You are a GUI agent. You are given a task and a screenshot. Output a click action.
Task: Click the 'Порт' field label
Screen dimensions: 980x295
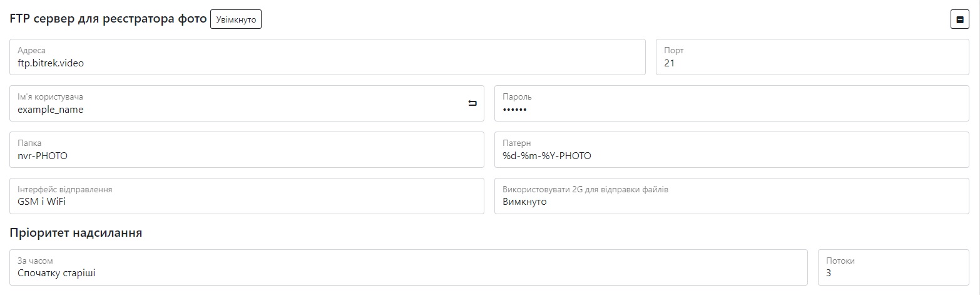[674, 51]
